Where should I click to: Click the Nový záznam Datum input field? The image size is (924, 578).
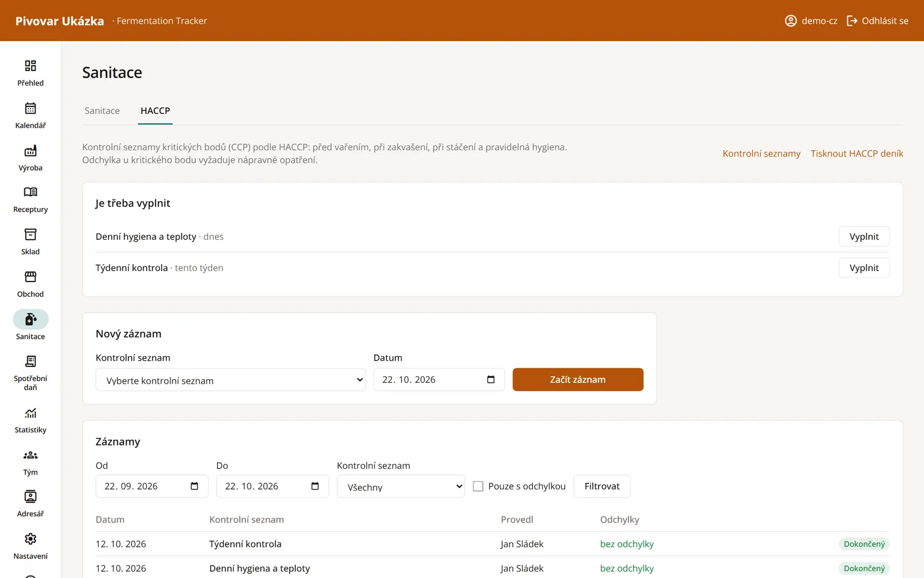pyautogui.click(x=439, y=380)
